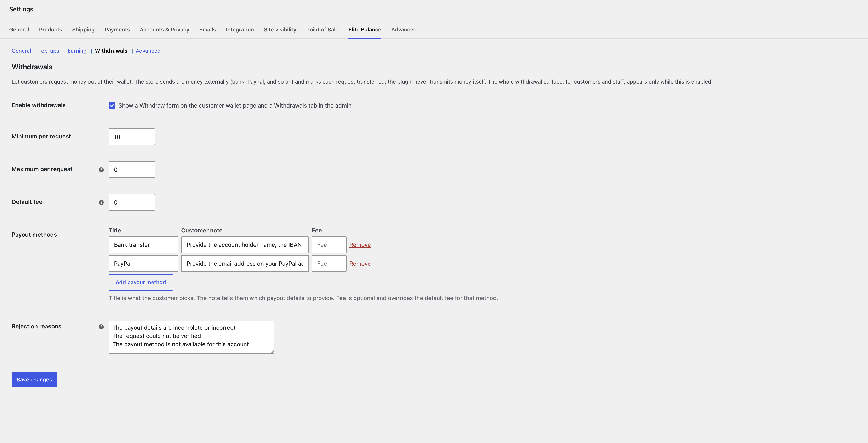868x443 pixels.
Task: Click the PayPal Fee field
Action: pyautogui.click(x=329, y=263)
